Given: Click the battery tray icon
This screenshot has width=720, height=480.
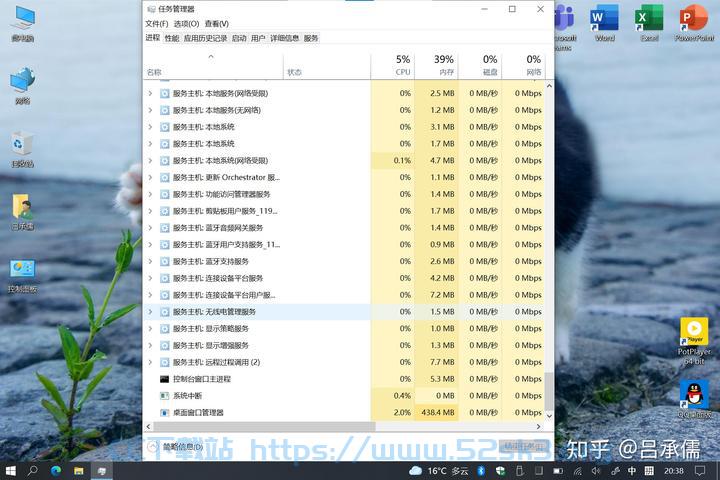Looking at the screenshot, I should 557,471.
